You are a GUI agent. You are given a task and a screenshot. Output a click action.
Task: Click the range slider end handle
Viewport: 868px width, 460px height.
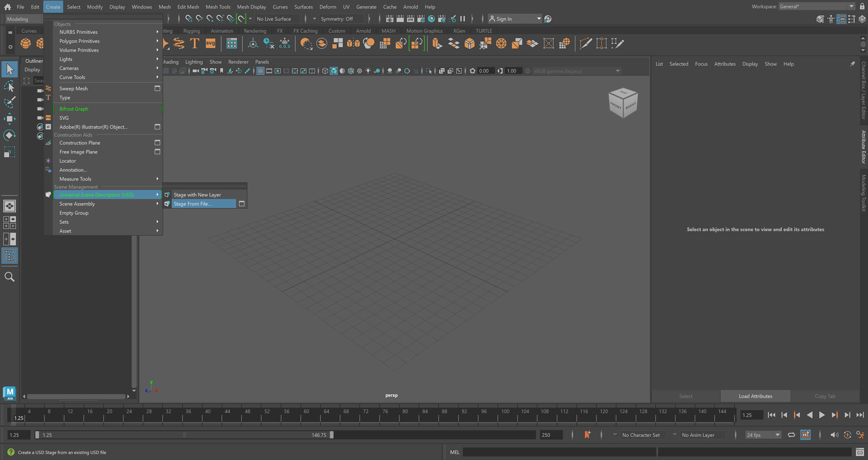coord(331,435)
